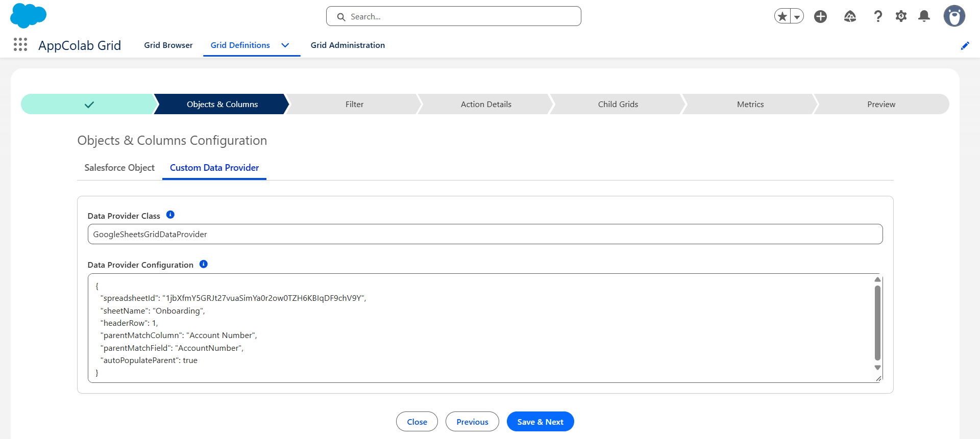
Task: Focus the global Search field
Action: pyautogui.click(x=453, y=16)
